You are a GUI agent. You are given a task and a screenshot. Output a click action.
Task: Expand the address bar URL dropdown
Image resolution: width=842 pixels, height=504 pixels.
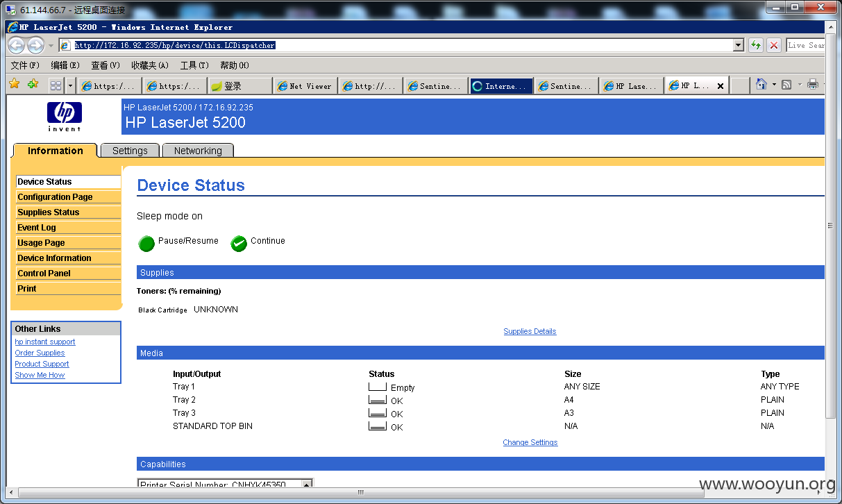click(739, 45)
